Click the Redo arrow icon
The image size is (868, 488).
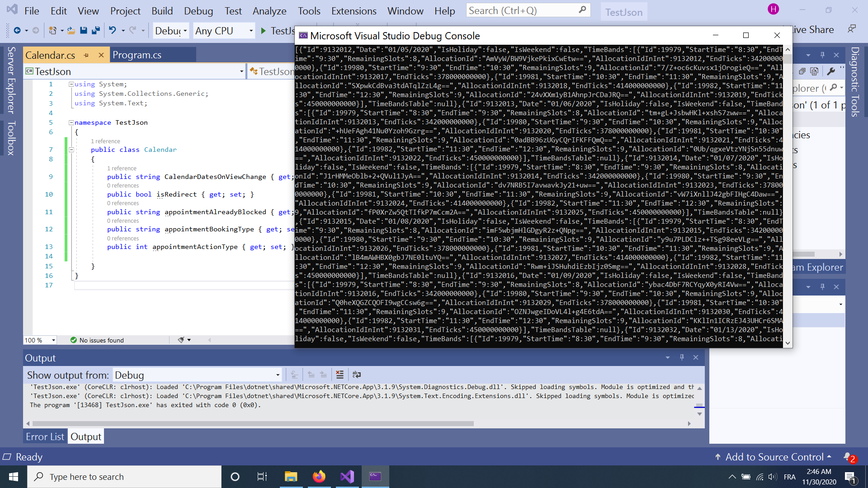point(132,30)
